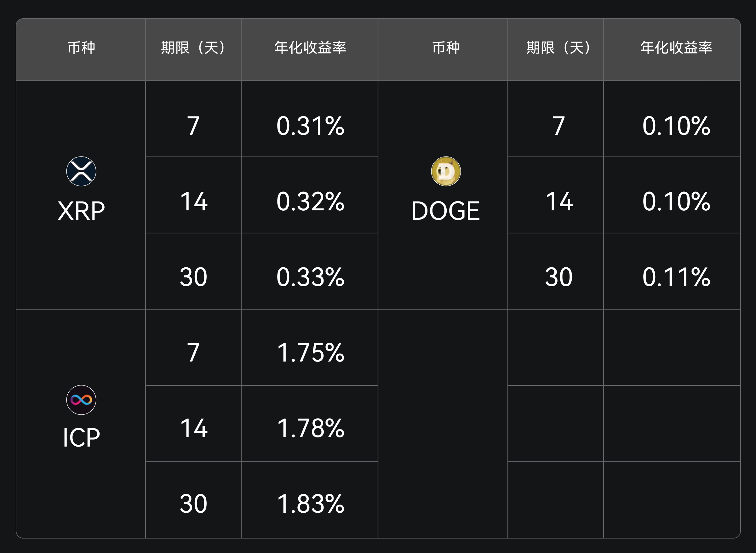Click the 币种 header above XRP
Viewport: 756px width, 553px height.
pyautogui.click(x=81, y=48)
